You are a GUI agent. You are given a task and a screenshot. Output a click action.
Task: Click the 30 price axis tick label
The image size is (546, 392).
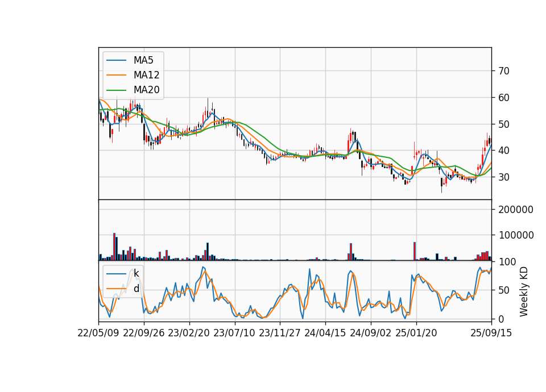tap(504, 177)
